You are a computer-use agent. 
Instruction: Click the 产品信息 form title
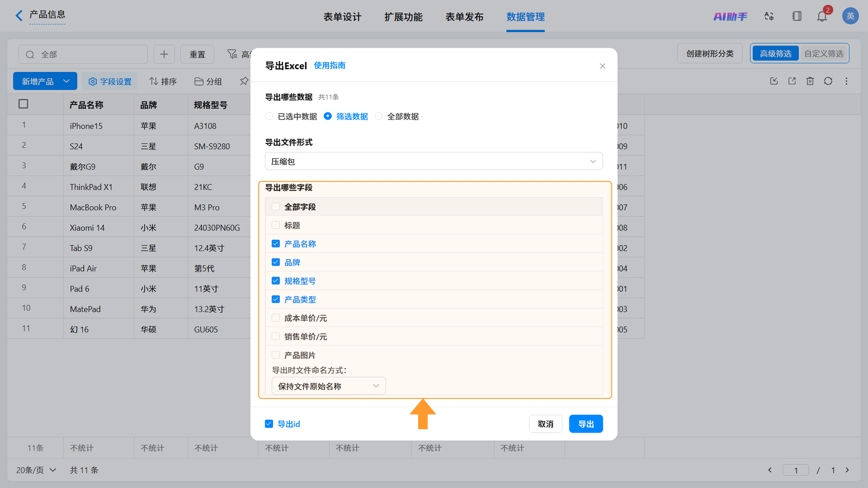click(x=47, y=14)
